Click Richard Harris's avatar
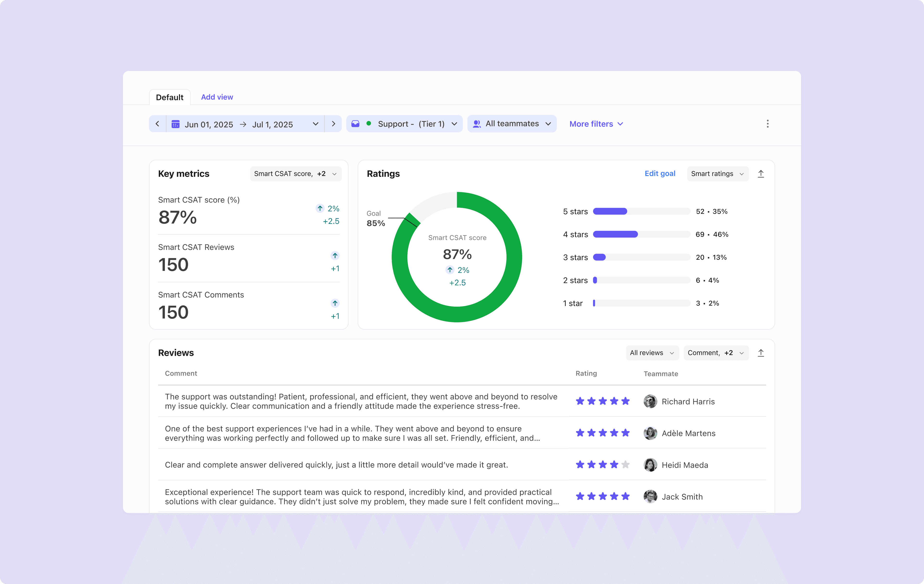This screenshot has width=924, height=584. [x=650, y=402]
